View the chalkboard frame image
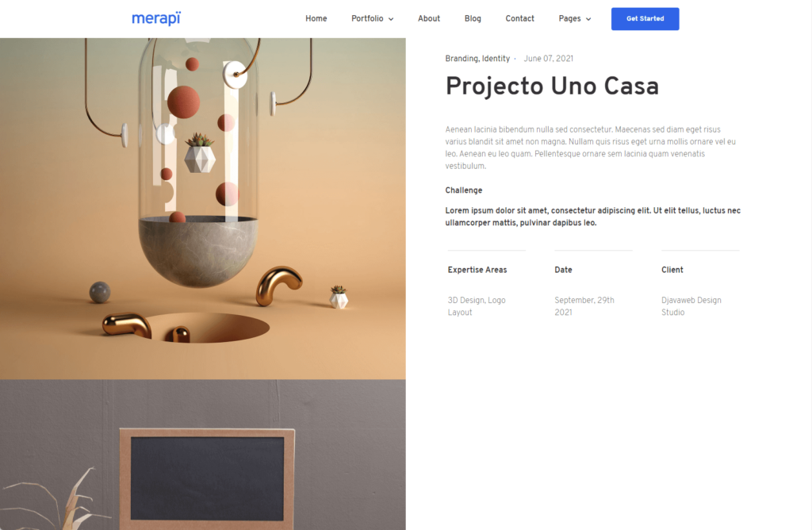 202,455
